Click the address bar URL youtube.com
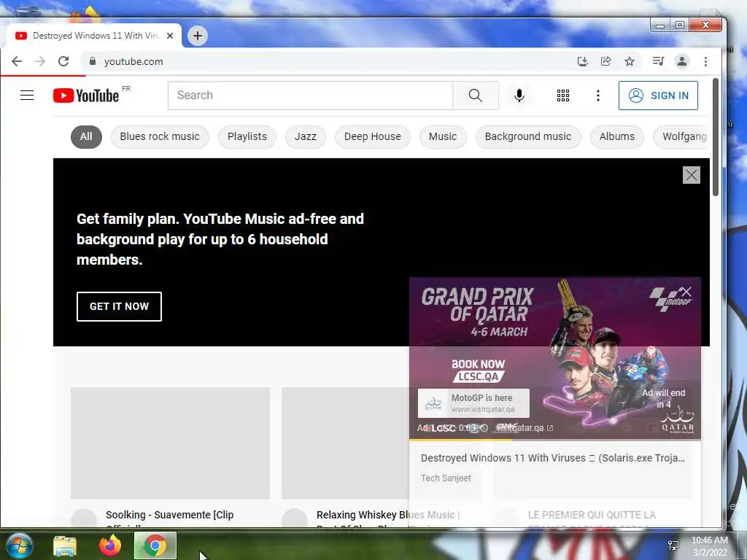 click(133, 61)
